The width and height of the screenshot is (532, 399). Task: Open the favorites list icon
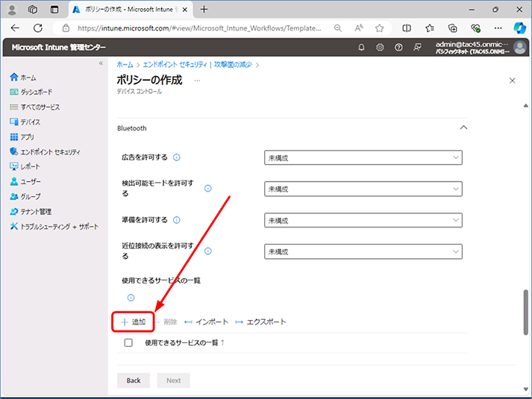tap(430, 28)
